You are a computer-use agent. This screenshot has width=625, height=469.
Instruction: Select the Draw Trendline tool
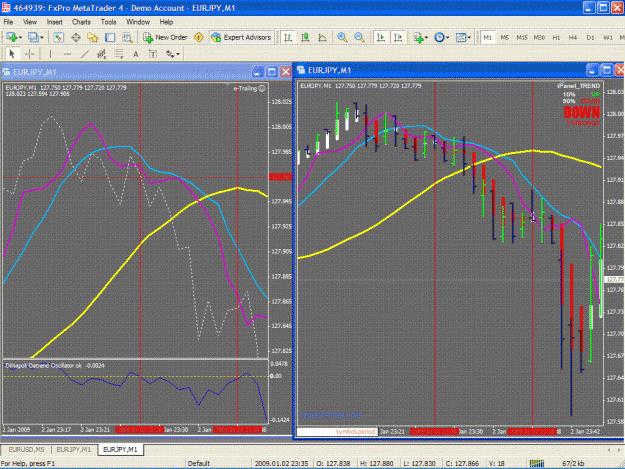point(85,54)
